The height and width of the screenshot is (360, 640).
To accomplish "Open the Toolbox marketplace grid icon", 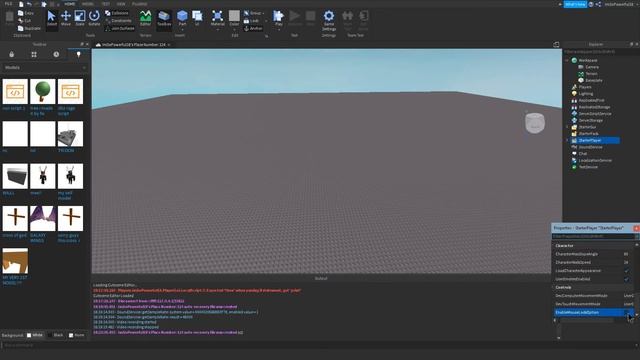I will tap(34, 54).
